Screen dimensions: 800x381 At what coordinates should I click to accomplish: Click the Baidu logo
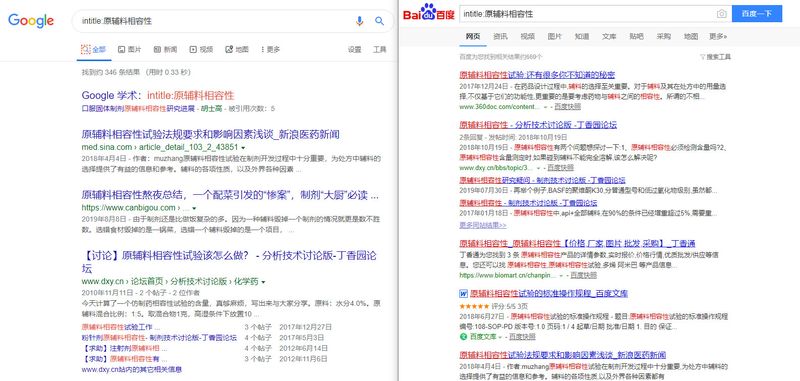[429, 12]
